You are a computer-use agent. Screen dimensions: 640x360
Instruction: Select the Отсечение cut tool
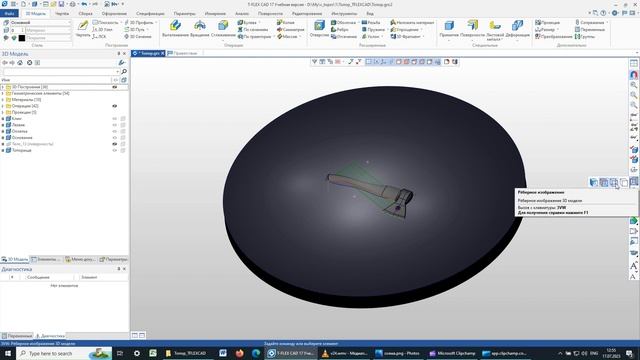click(x=344, y=36)
